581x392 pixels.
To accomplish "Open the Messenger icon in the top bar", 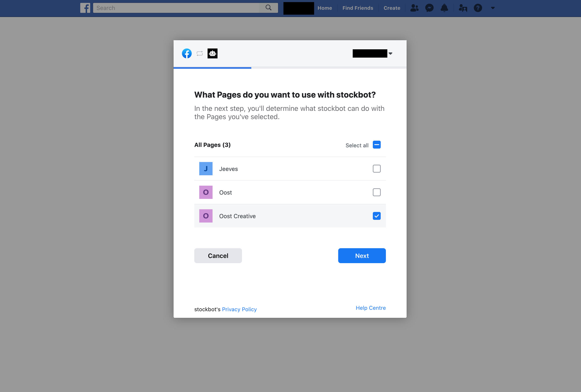I will (429, 8).
